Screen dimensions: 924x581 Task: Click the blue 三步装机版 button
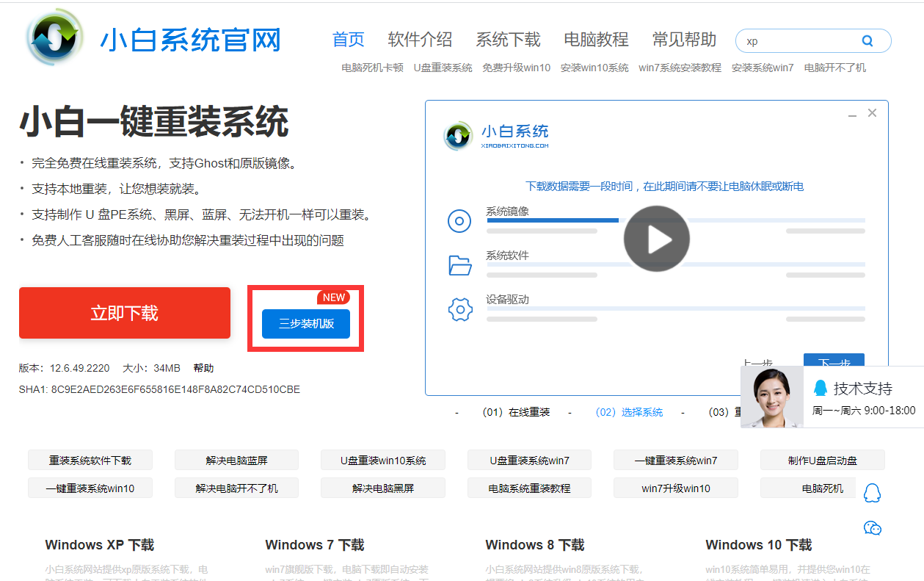point(306,324)
